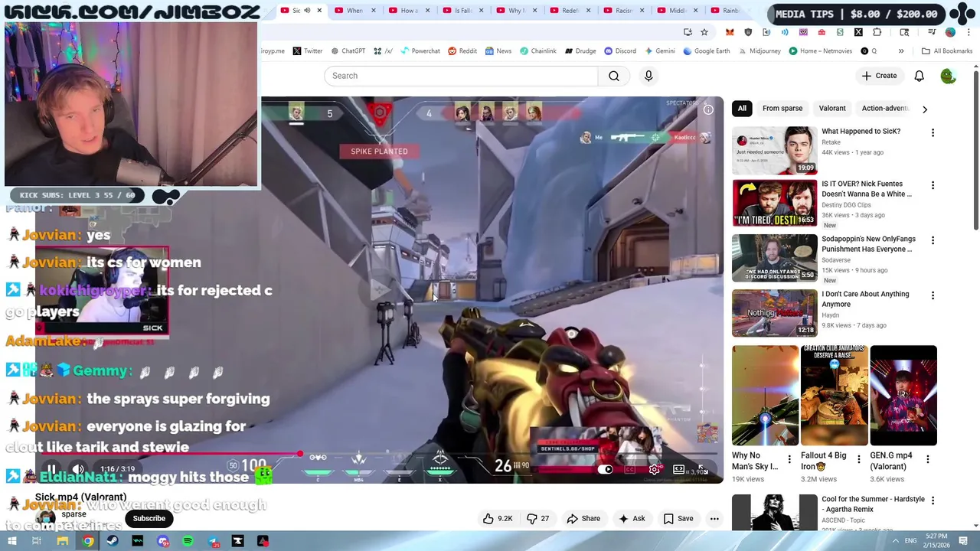980x551 pixels.
Task: Open YouTube notifications bell
Action: pyautogui.click(x=919, y=76)
